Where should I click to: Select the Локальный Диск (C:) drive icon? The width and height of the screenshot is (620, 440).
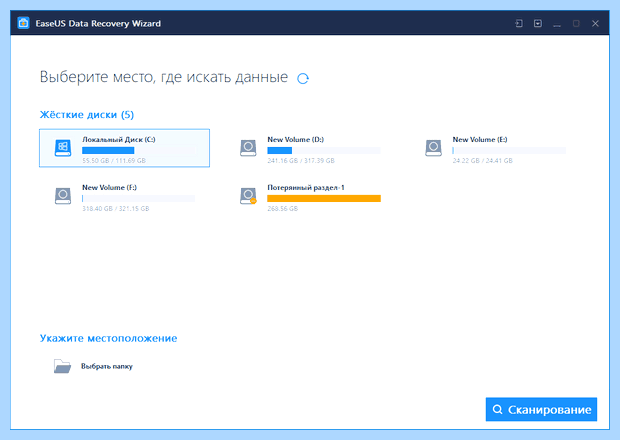[63, 148]
